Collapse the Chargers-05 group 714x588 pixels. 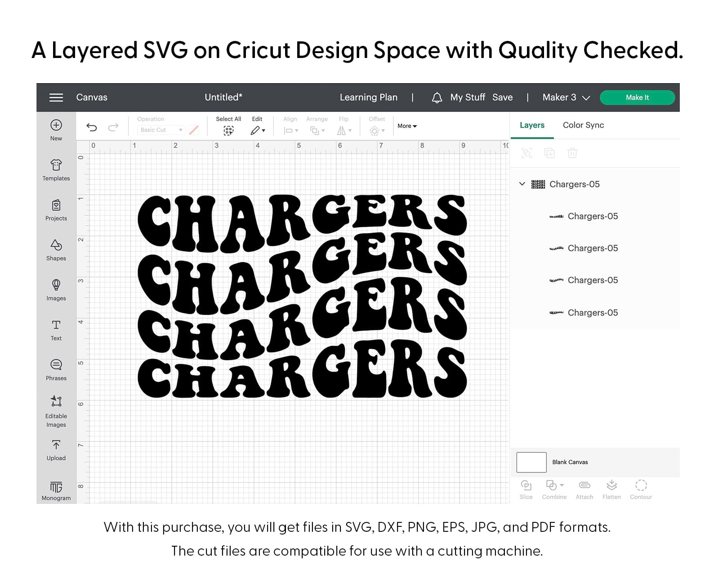(x=522, y=184)
